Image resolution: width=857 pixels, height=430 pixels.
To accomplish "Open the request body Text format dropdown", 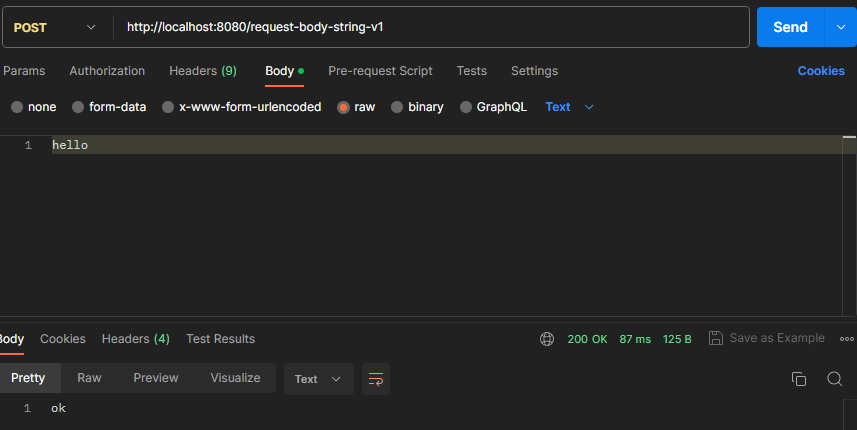I will tap(570, 107).
